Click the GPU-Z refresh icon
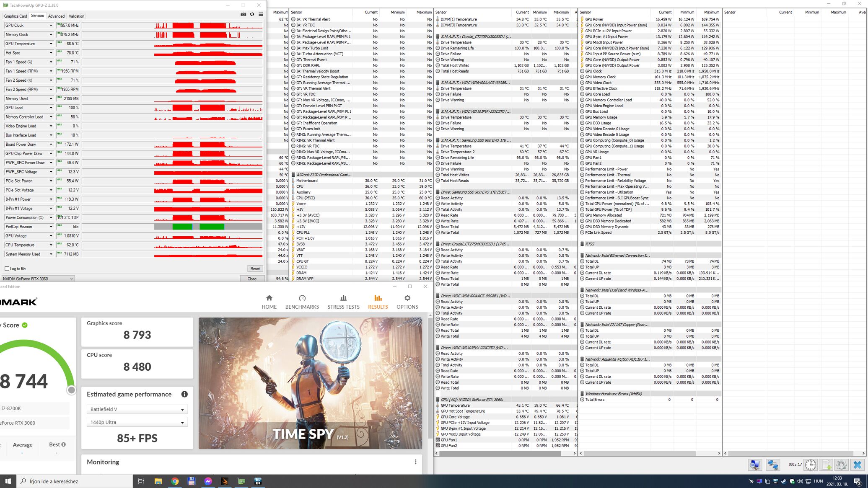 pyautogui.click(x=252, y=14)
